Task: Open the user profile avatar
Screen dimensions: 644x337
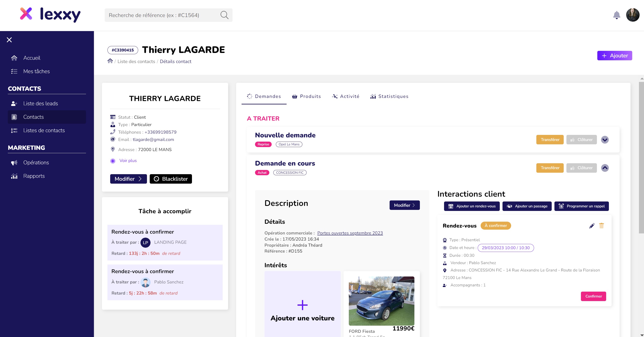Action: point(632,15)
